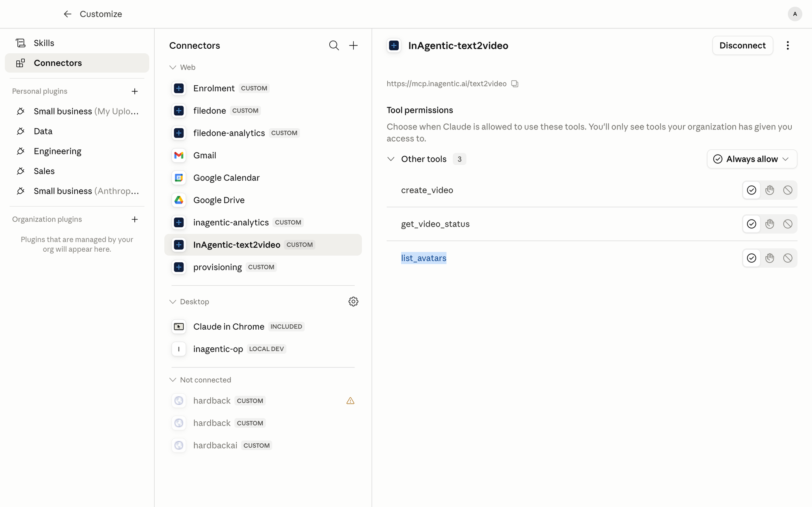This screenshot has height=507, width=812.
Task: Click the Enrolment connector icon
Action: tap(179, 88)
